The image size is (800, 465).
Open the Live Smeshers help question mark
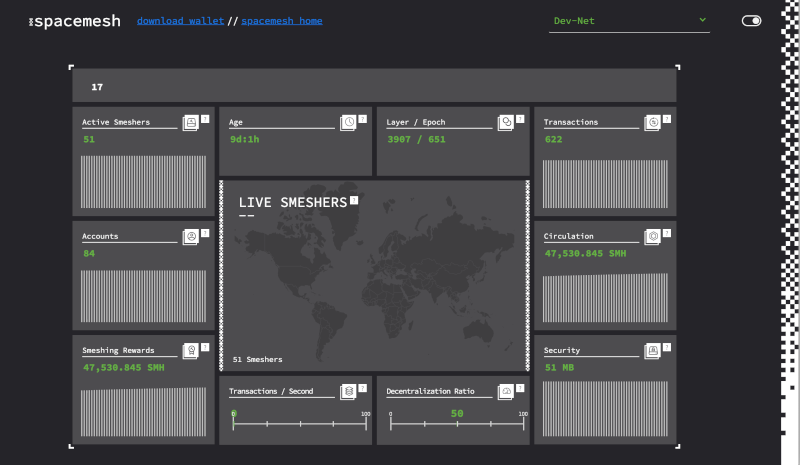(354, 201)
